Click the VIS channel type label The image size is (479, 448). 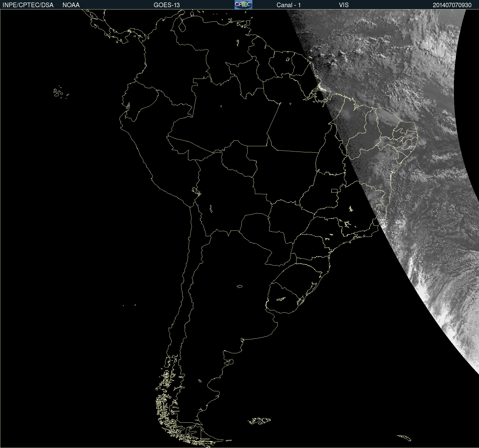[x=343, y=5]
